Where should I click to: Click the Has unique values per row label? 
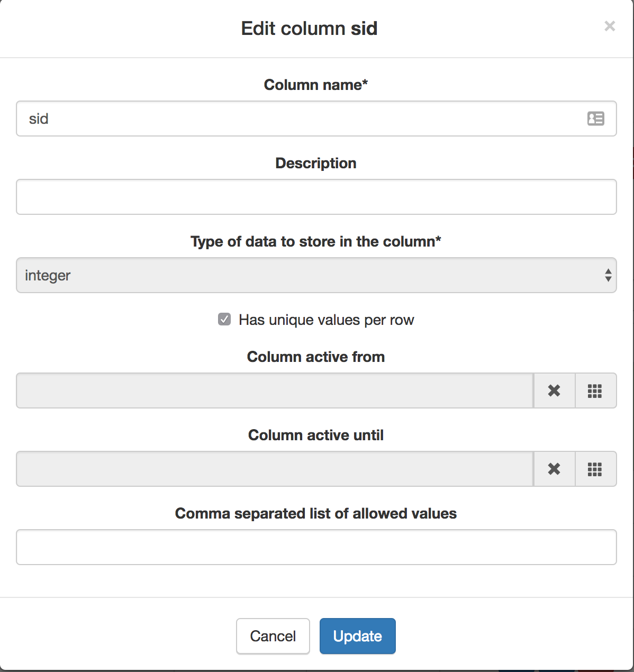[x=326, y=320]
